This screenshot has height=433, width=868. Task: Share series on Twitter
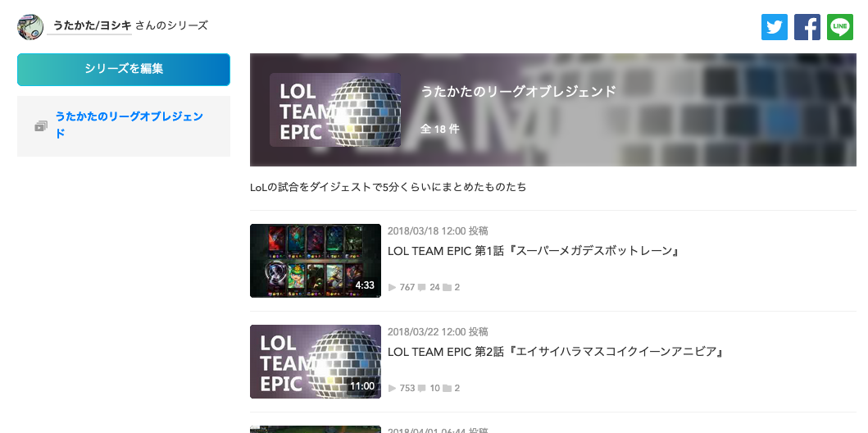coord(774,27)
